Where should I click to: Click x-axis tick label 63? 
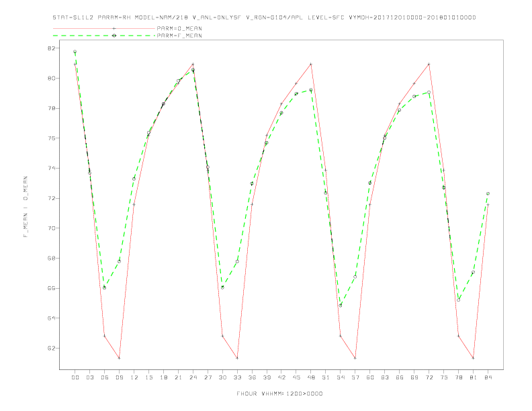pyautogui.click(x=385, y=377)
